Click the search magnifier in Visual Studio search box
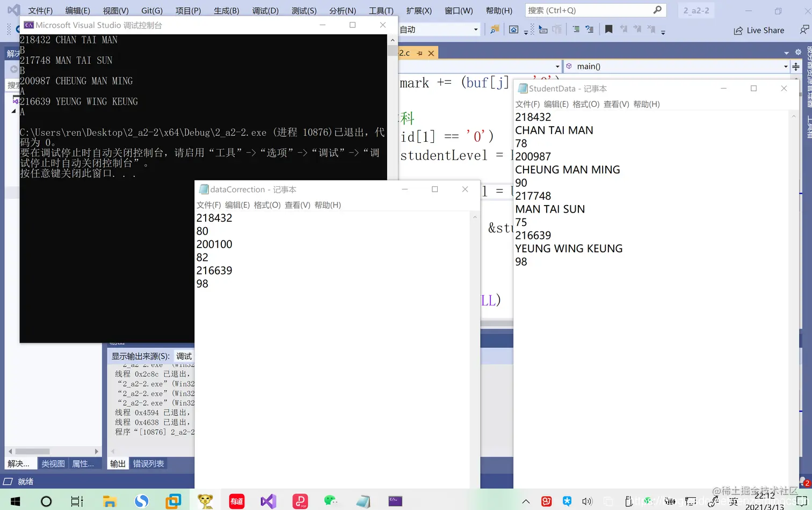The height and width of the screenshot is (510, 812). click(657, 10)
